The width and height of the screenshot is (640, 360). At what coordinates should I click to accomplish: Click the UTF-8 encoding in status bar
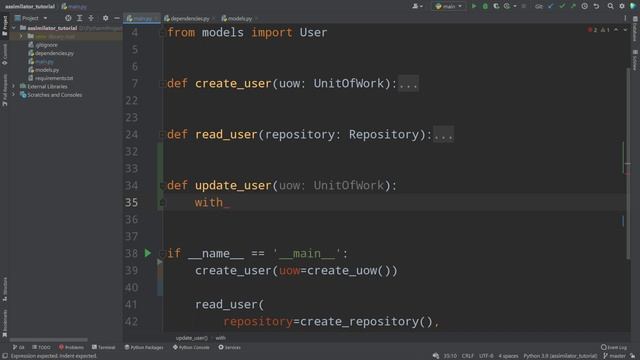point(486,356)
